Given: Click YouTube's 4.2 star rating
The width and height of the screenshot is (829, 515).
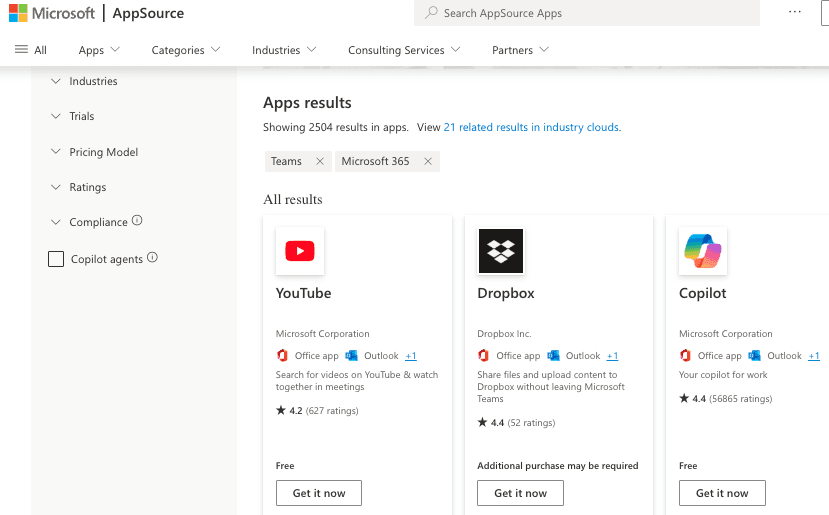Looking at the screenshot, I should (x=317, y=410).
